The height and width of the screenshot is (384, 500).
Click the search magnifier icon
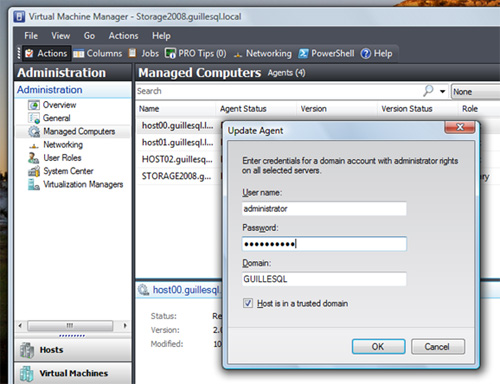428,91
